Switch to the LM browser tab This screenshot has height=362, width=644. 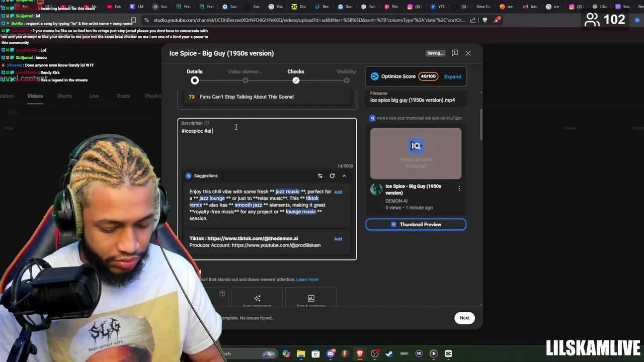point(137,7)
